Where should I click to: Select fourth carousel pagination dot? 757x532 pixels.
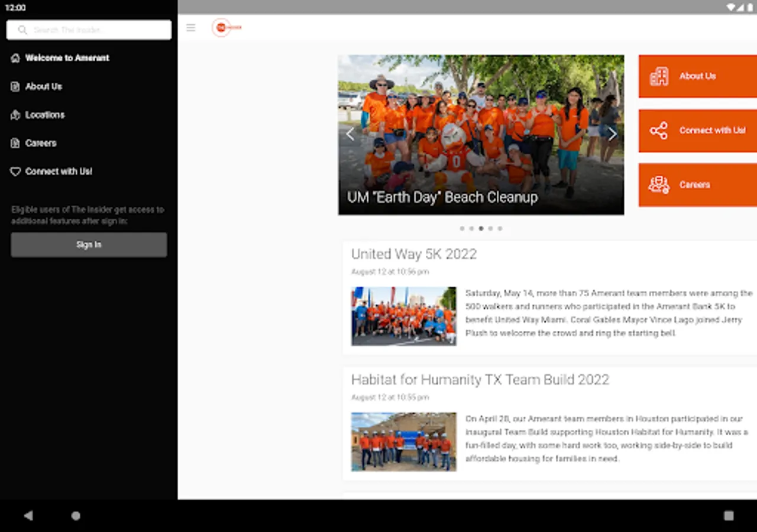[490, 228]
